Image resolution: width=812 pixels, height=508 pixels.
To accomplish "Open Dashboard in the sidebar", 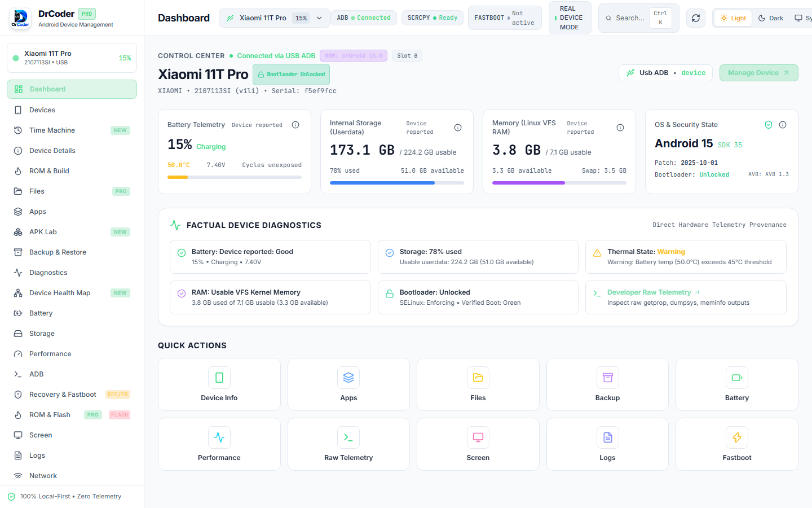I will click(x=72, y=89).
